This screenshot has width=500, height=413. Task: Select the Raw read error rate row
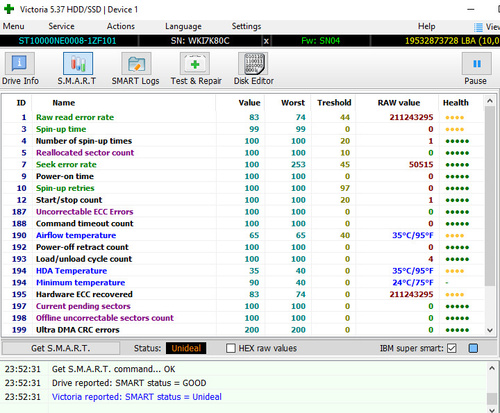(243, 117)
